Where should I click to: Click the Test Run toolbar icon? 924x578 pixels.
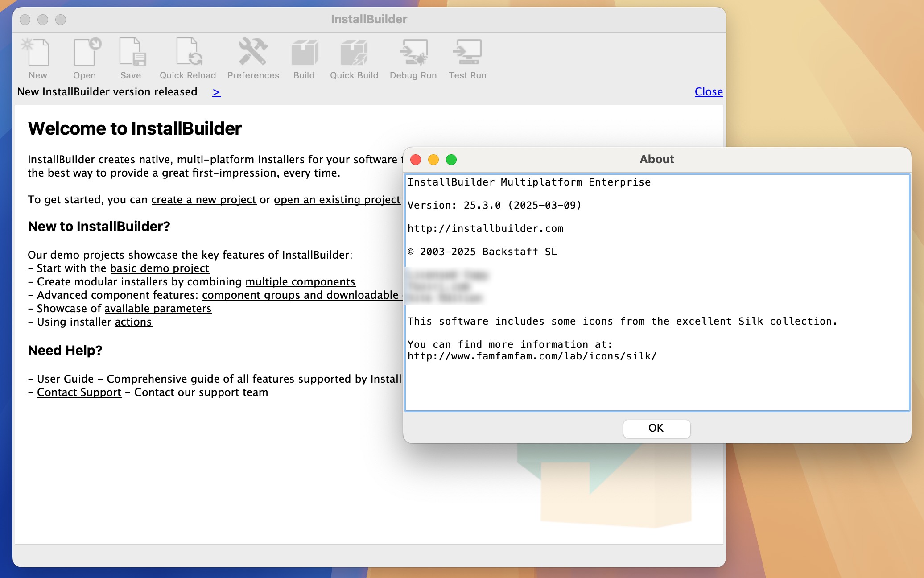467,59
